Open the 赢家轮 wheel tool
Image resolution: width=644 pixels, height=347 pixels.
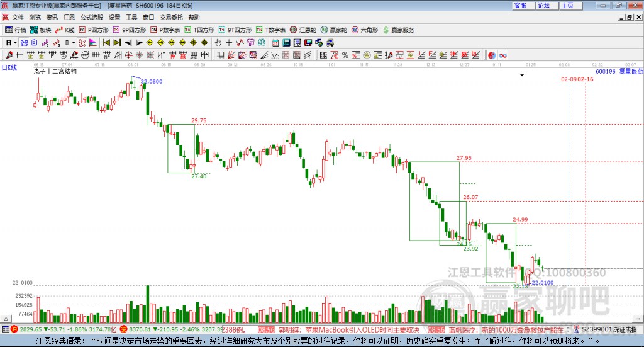(x=334, y=30)
